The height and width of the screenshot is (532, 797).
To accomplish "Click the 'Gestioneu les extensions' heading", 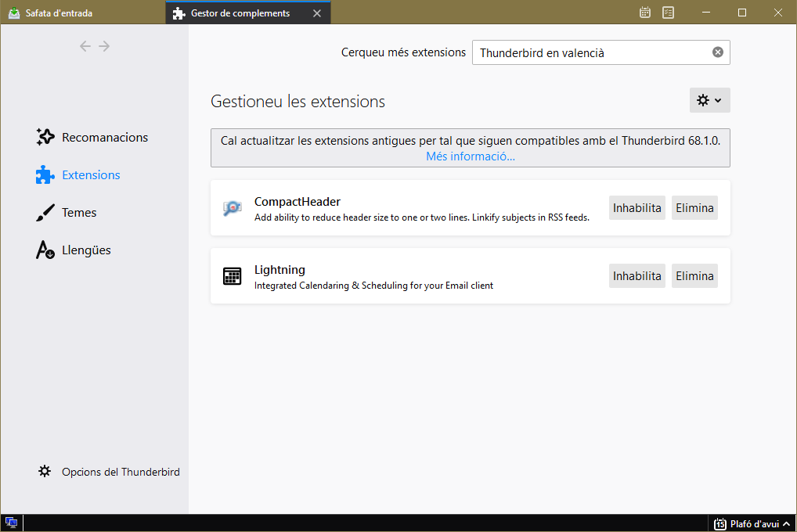I will click(298, 102).
